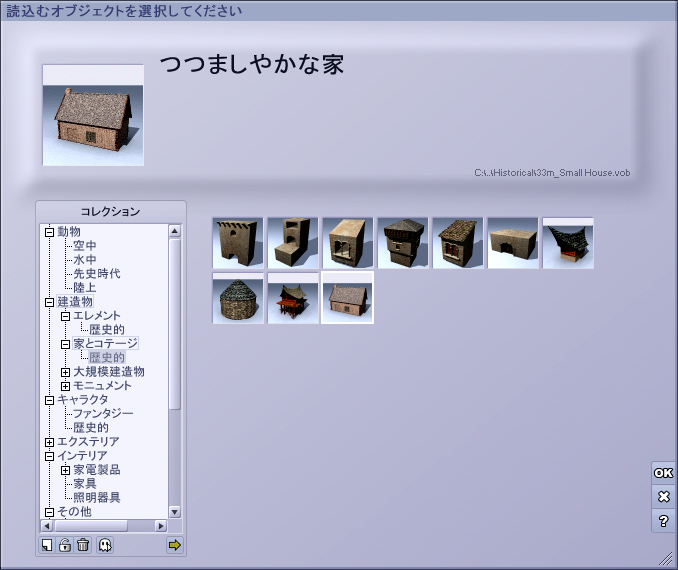This screenshot has height=570, width=678.
Task: Click the vertical scrollbar thumb of the tree
Action: pyautogui.click(x=175, y=324)
